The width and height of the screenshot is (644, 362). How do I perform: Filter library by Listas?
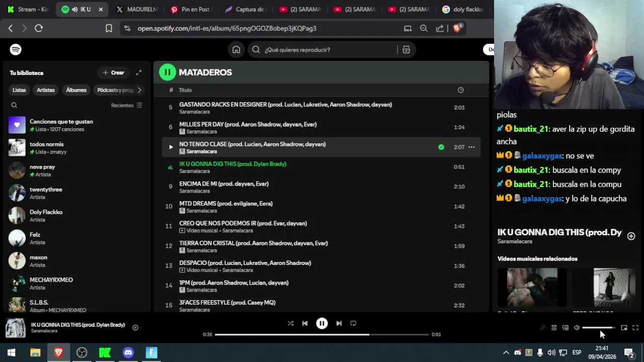(x=19, y=90)
